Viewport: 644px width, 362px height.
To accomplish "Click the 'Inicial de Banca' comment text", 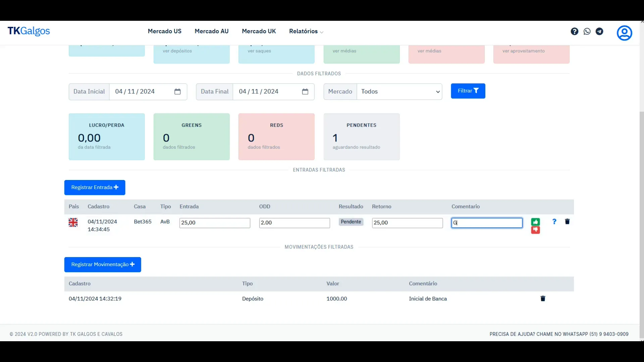I will pos(428,299).
